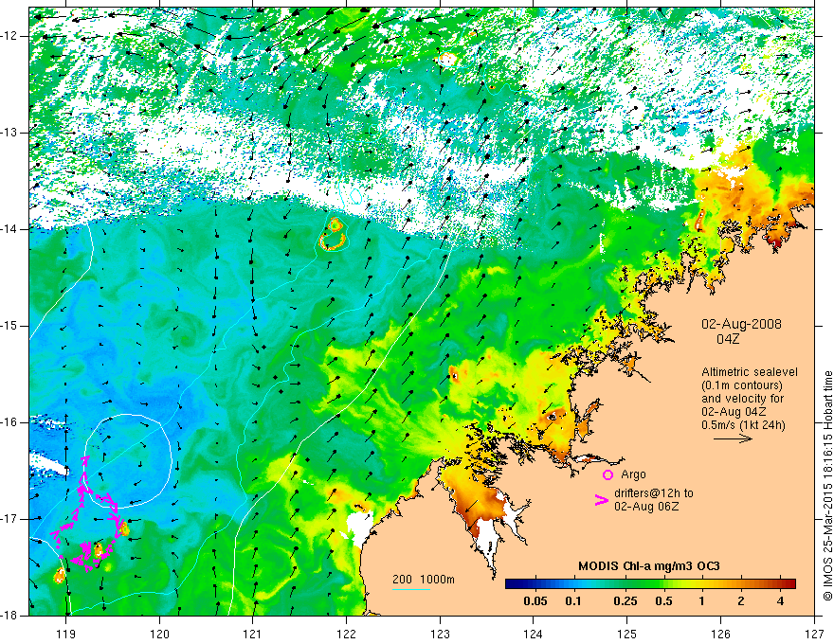
Task: Click the magenta drifter arrowhead legend symbol
Action: [x=602, y=500]
